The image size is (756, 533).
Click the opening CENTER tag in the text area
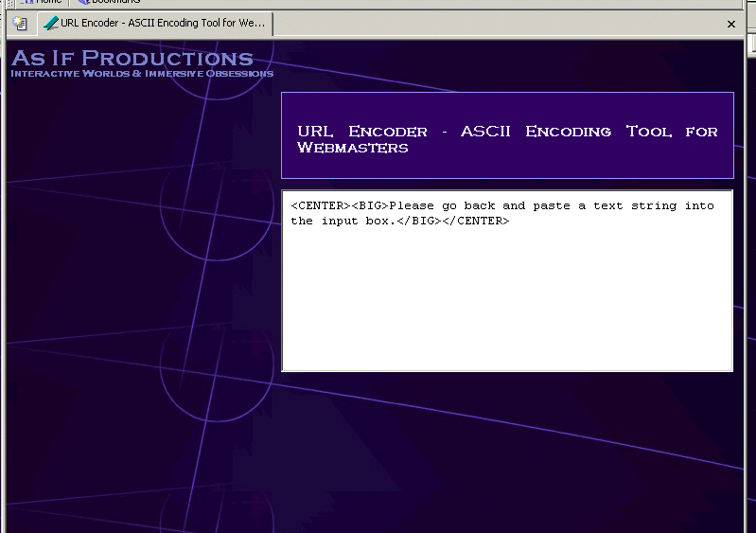coord(321,206)
